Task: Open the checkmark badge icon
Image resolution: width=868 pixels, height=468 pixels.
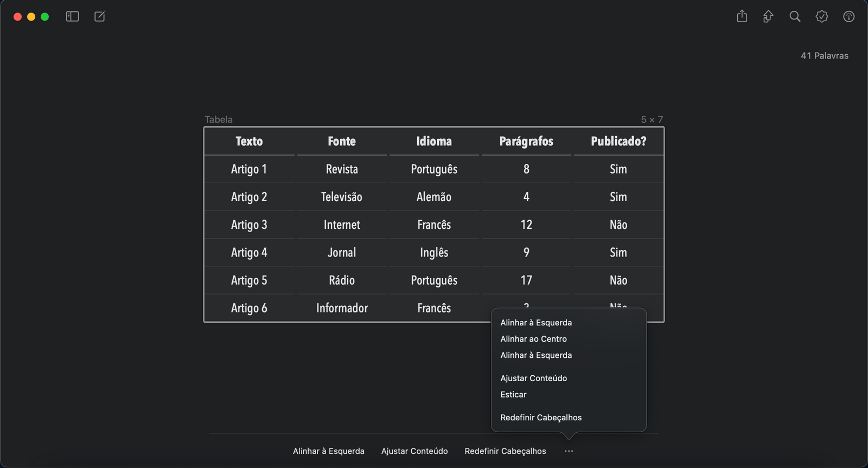Action: click(822, 17)
